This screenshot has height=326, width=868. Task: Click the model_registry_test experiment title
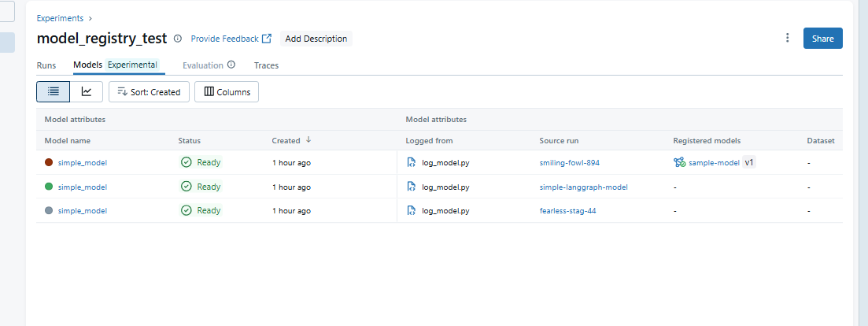[x=102, y=39]
